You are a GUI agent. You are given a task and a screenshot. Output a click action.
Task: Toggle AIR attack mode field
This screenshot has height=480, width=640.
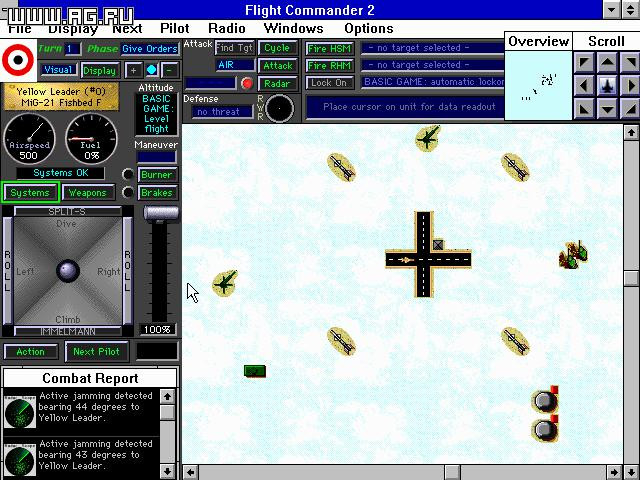[x=234, y=65]
